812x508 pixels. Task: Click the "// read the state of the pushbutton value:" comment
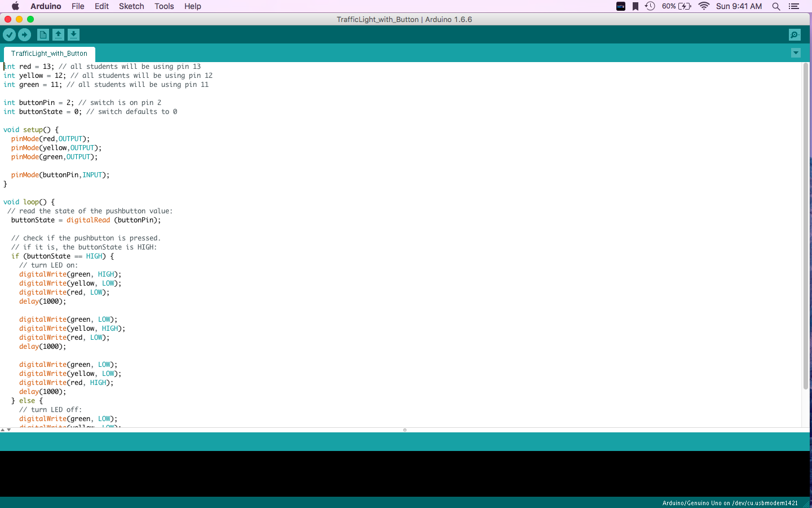tap(90, 211)
